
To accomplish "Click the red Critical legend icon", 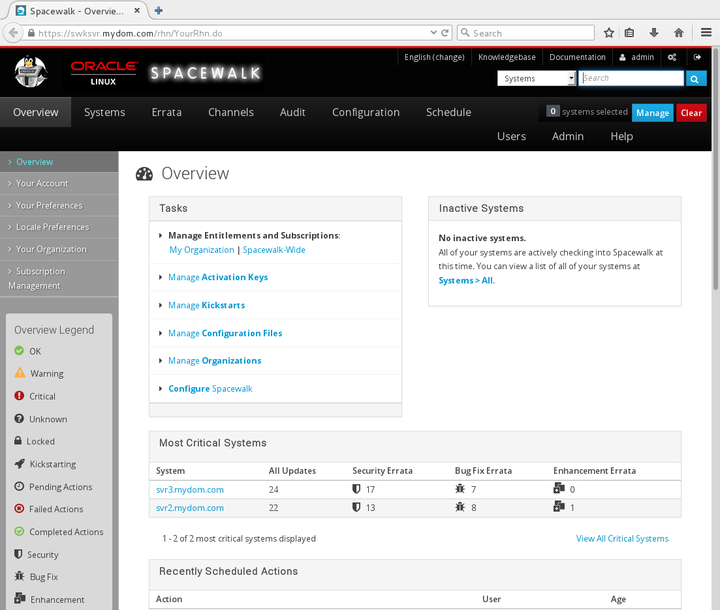I will click(19, 395).
